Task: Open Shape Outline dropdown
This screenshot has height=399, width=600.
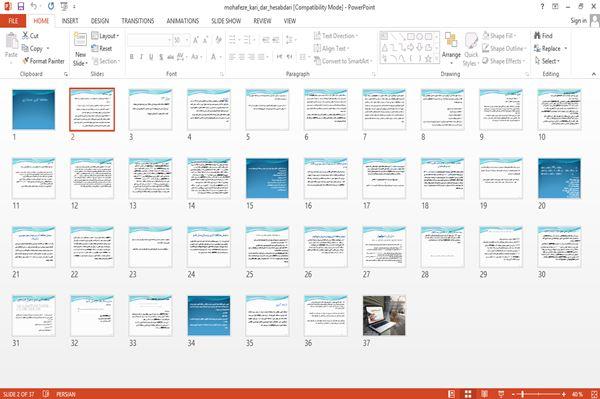Action: coord(505,49)
